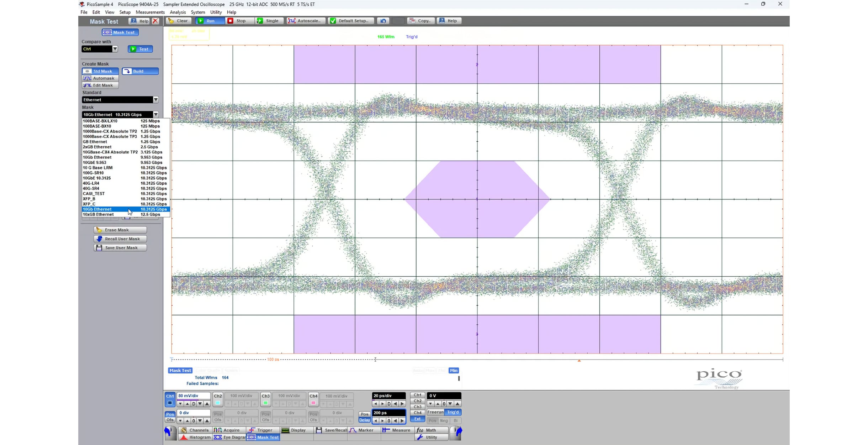Open the Copy options

pos(420,21)
